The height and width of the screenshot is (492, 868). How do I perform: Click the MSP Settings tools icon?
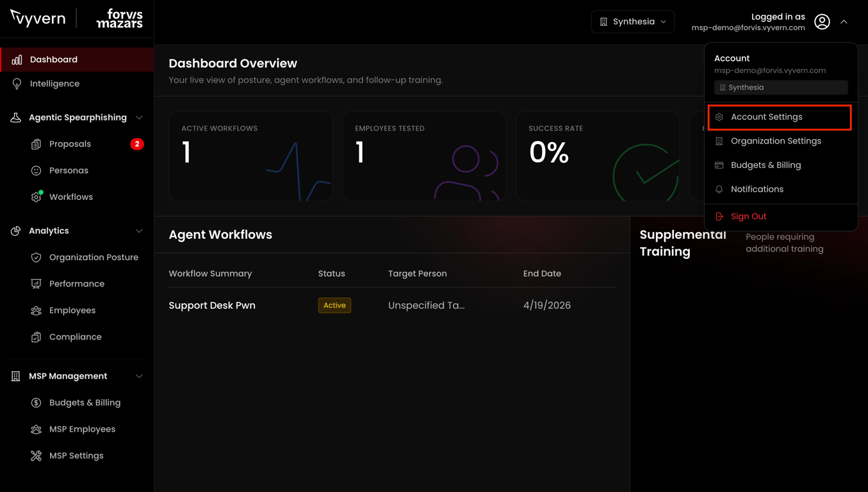[x=36, y=456]
